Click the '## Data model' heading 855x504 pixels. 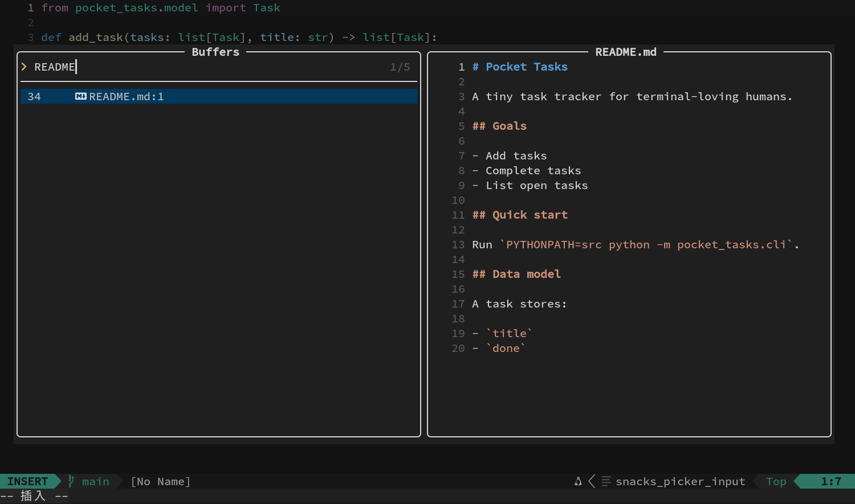pos(516,274)
